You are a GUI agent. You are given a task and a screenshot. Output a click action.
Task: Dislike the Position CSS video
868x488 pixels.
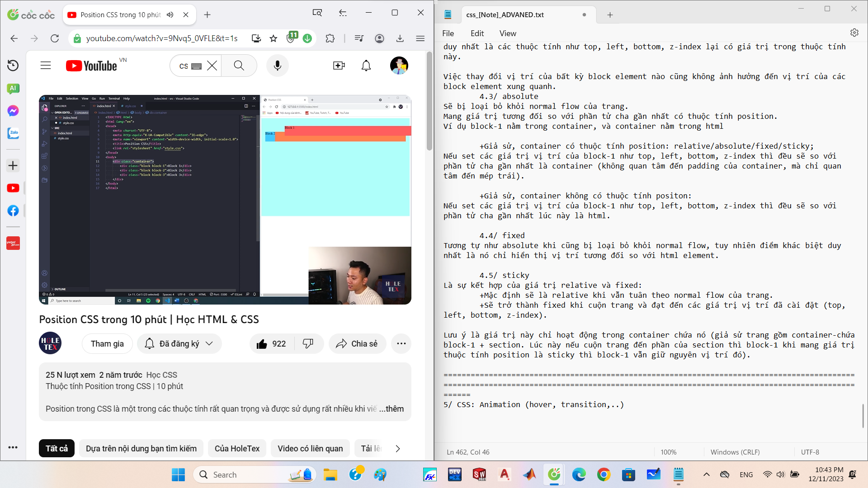(308, 344)
